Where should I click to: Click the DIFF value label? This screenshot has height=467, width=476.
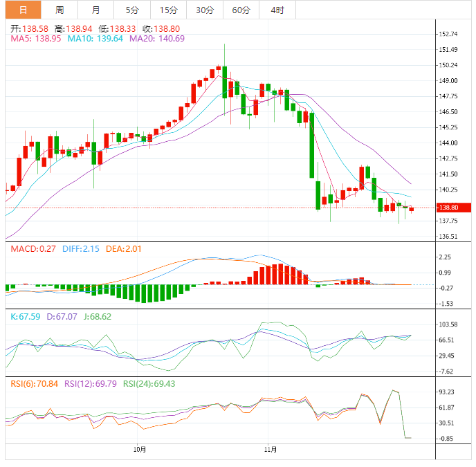click(x=81, y=249)
